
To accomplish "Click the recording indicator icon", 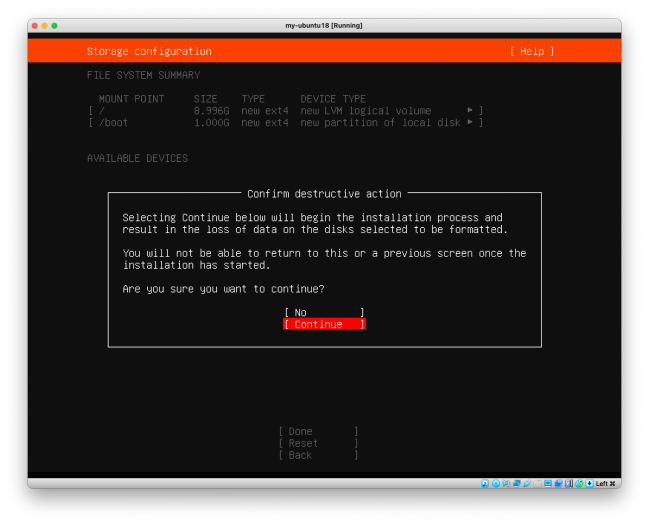I will tap(558, 483).
